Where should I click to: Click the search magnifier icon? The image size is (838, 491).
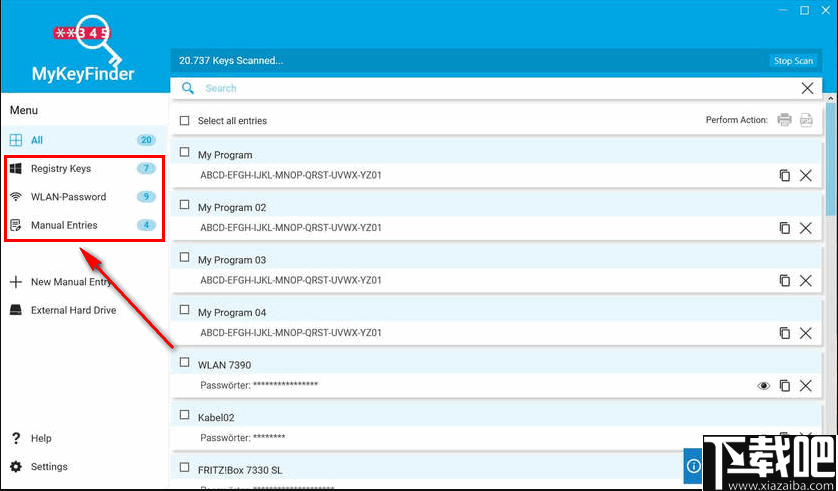click(188, 88)
